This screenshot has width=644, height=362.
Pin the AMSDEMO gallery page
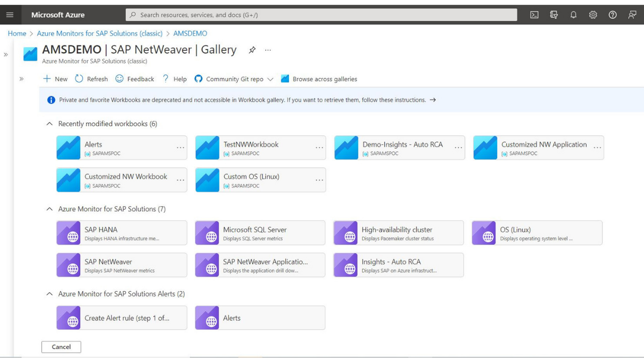coord(252,50)
